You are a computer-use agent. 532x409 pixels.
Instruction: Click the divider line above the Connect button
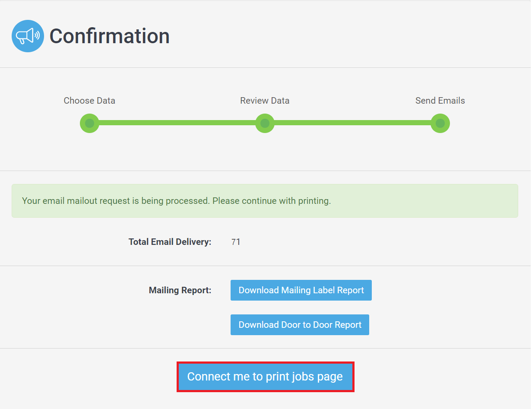tap(265, 349)
